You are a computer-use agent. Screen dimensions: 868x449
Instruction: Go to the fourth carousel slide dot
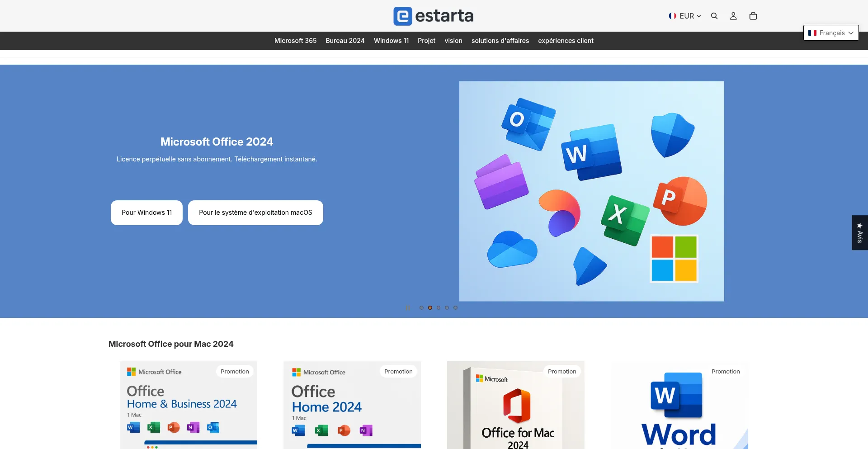447,307
